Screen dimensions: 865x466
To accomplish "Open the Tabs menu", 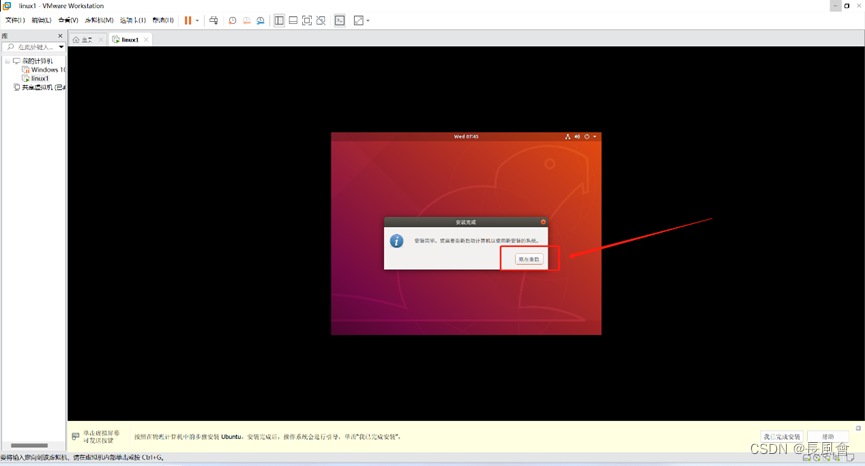I will pos(133,20).
